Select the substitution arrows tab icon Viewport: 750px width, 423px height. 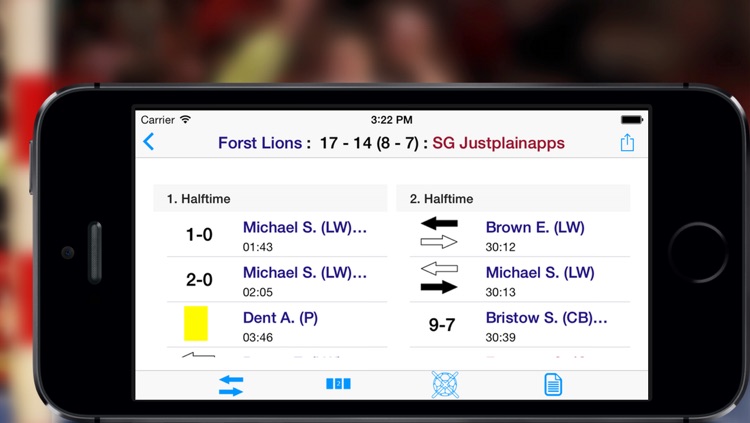click(x=231, y=385)
